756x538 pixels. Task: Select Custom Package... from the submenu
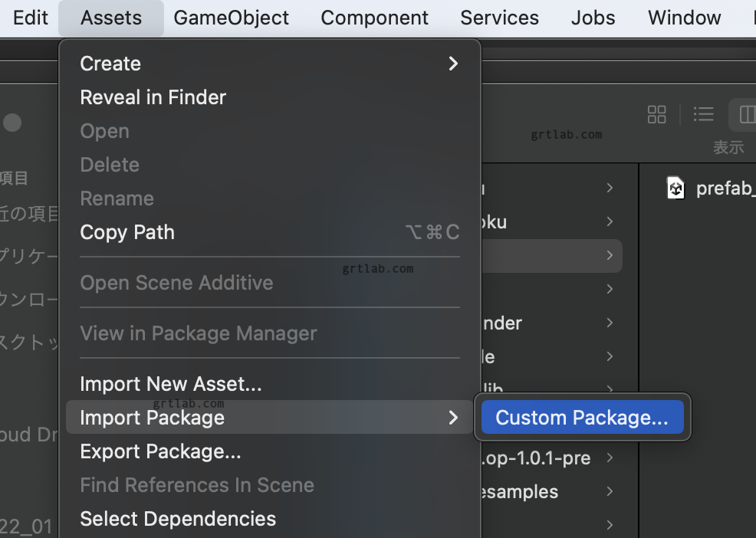click(582, 417)
